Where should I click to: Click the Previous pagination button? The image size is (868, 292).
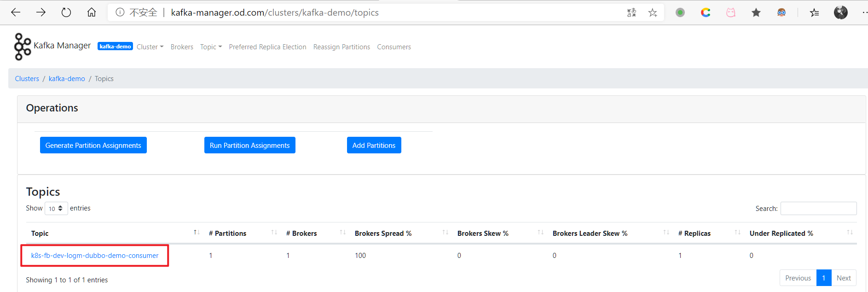coord(798,278)
